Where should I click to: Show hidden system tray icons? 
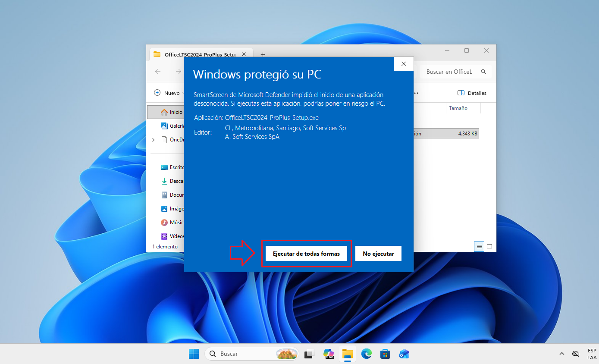coord(561,354)
